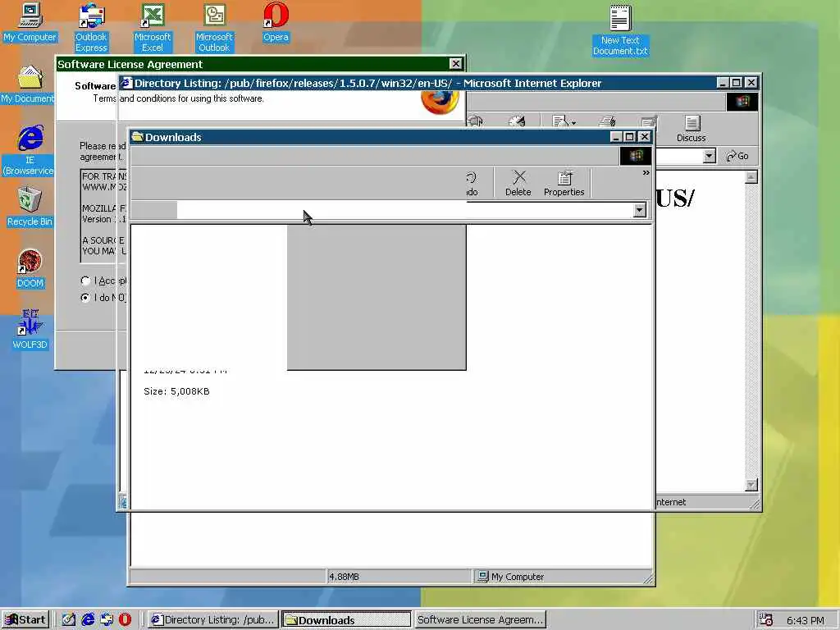Viewport: 840px width, 630px height.
Task: Select the Microsoft Outlook desktop icon
Action: (x=214, y=27)
